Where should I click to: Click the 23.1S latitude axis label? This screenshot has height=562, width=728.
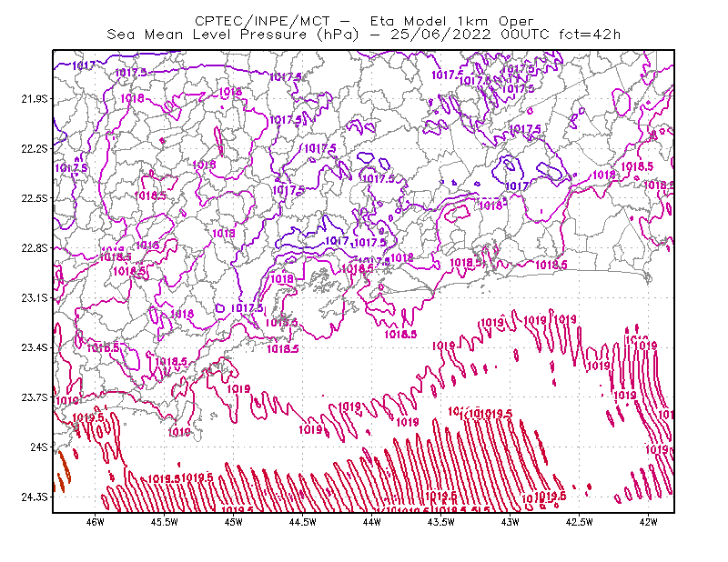(x=35, y=297)
